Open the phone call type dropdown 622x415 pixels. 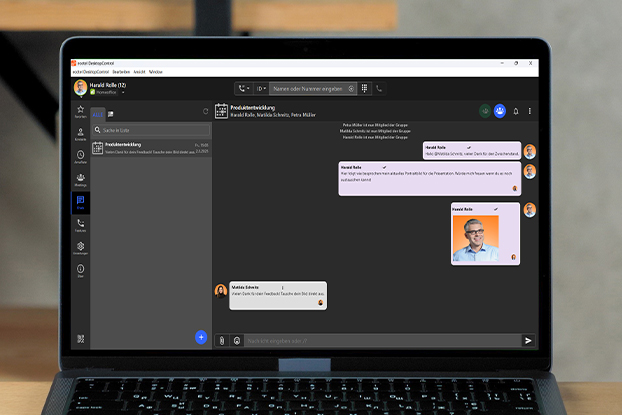click(x=244, y=88)
